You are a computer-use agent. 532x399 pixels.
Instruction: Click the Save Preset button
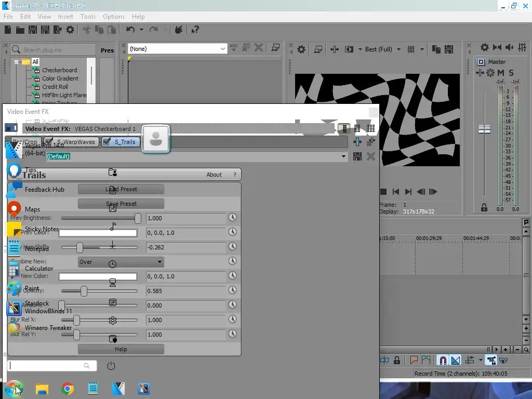point(121,204)
